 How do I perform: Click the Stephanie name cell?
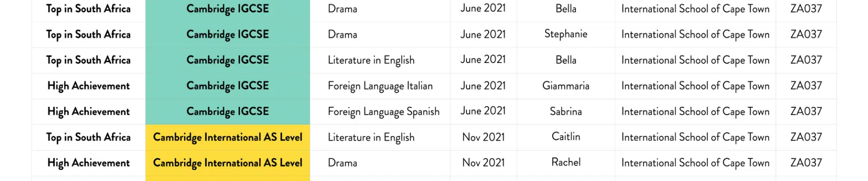click(x=566, y=34)
